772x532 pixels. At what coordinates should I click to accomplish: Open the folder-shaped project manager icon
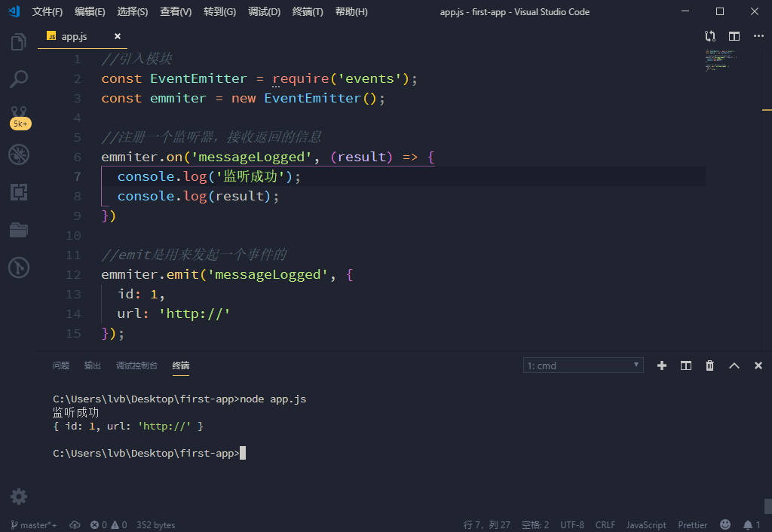click(x=19, y=229)
